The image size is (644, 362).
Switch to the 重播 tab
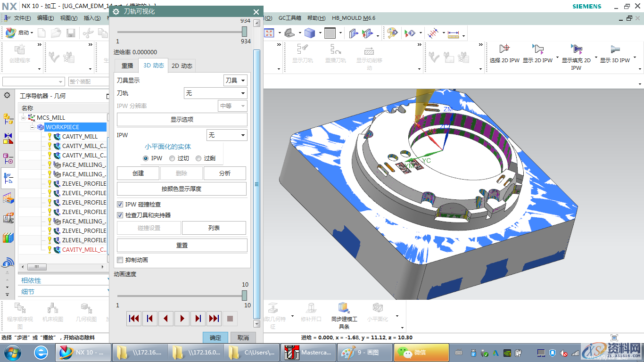pos(127,66)
